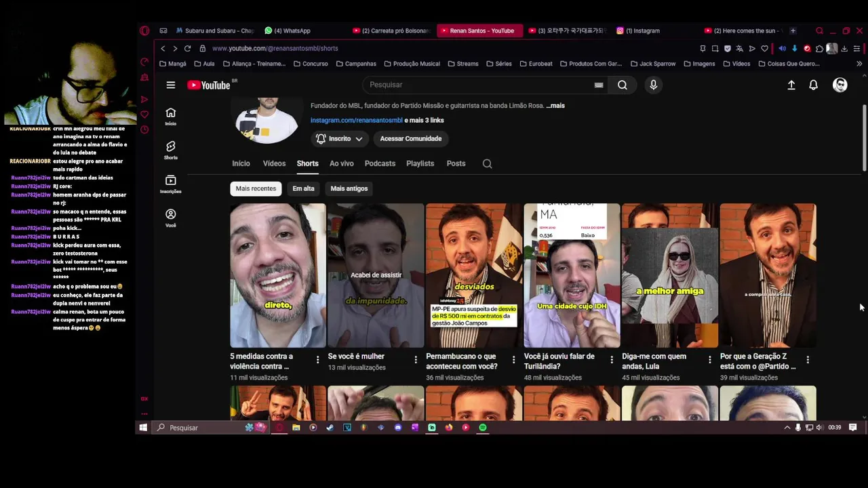Open Firefox from the taskbar
The width and height of the screenshot is (868, 488).
pyautogui.click(x=449, y=428)
